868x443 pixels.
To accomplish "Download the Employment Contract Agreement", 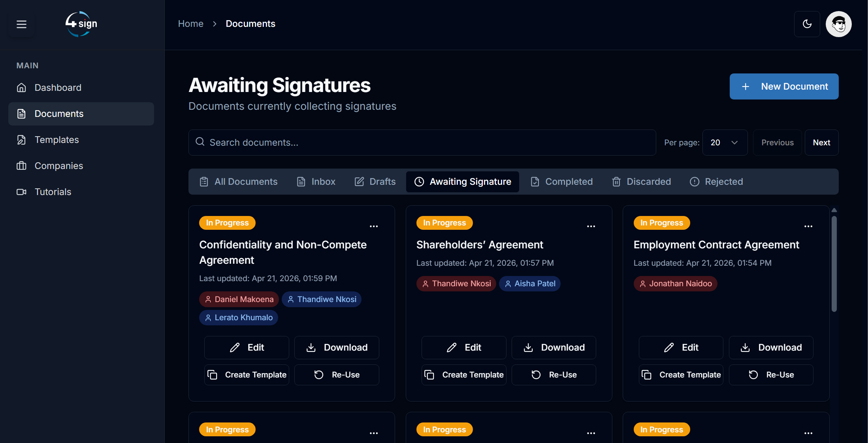I will (x=771, y=347).
